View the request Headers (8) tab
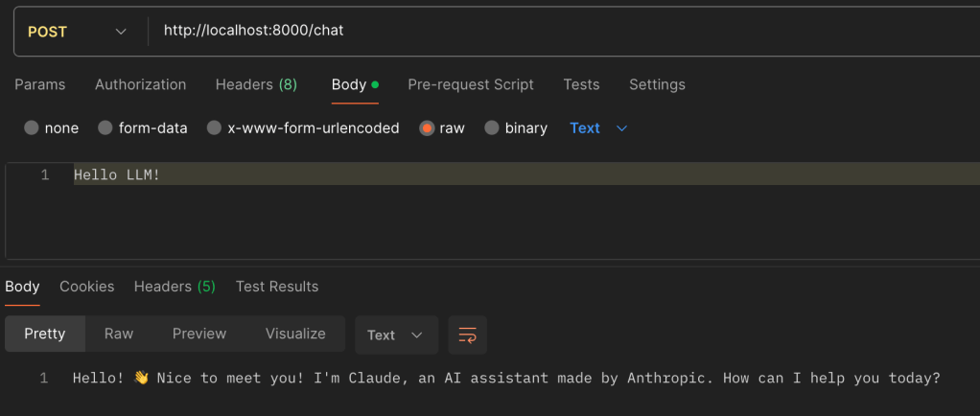 coord(256,84)
